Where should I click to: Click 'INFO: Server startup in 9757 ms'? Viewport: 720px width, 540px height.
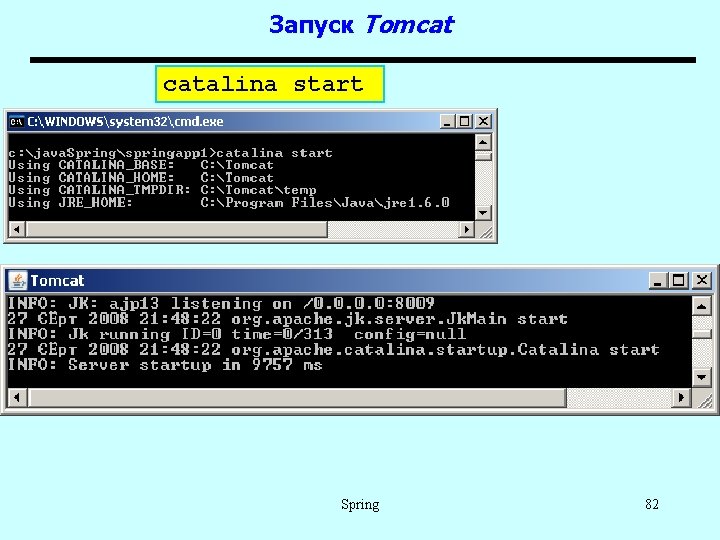coord(165,365)
